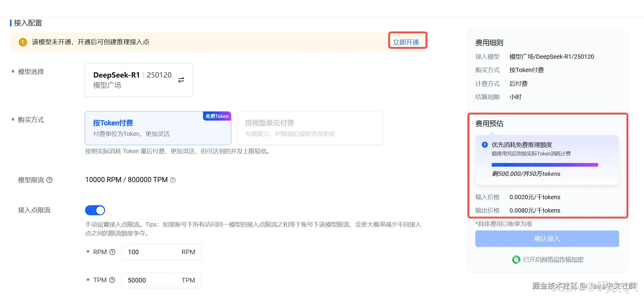644x298 pixels.
Task: Click 额度用完后则按实际Token消耗计费 text
Action: click(531, 154)
